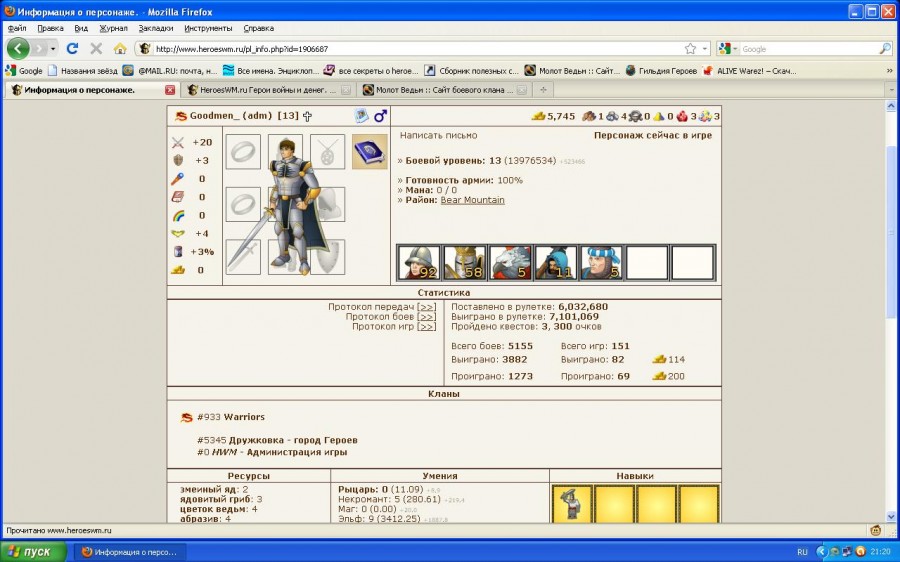This screenshot has height=562, width=900.
Task: Open the @MAIL.RU bookmark
Action: click(170, 71)
